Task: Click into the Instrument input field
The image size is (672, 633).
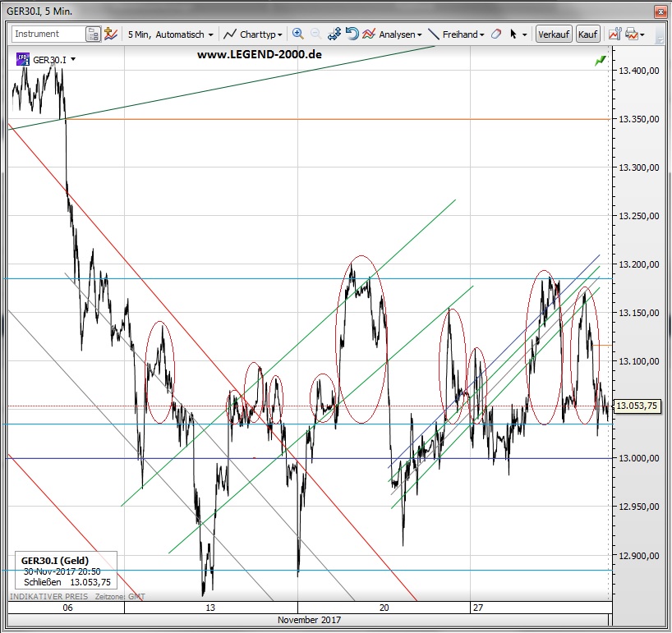Action: coord(48,34)
